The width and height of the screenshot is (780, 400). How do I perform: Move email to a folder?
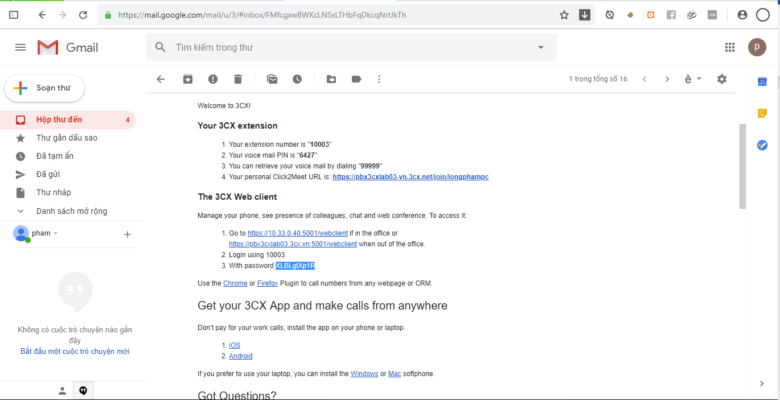pos(331,79)
